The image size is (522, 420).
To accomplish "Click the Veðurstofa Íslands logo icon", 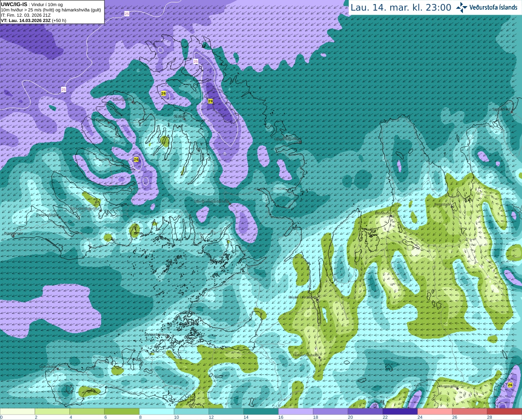I will tap(462, 7).
